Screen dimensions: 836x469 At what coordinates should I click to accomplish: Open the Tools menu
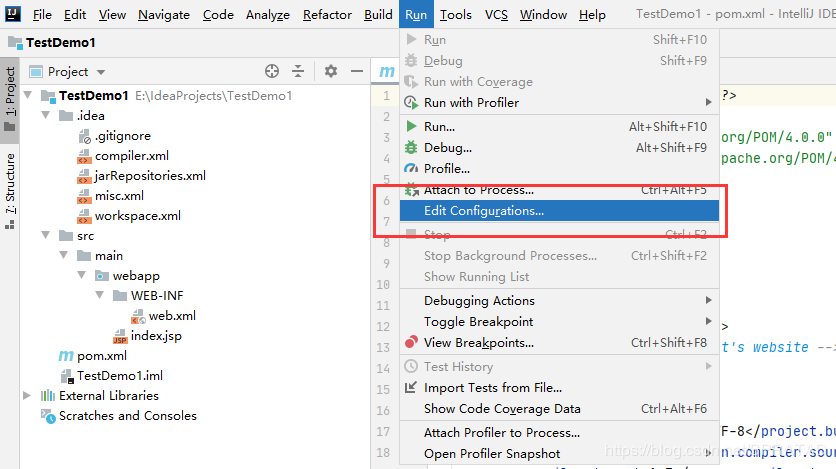[455, 15]
